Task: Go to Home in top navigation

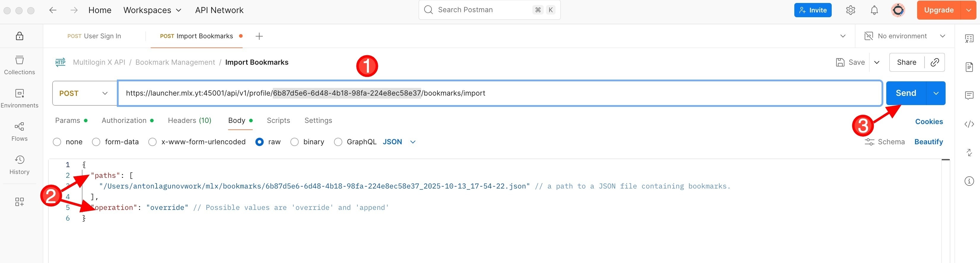Action: (x=100, y=10)
